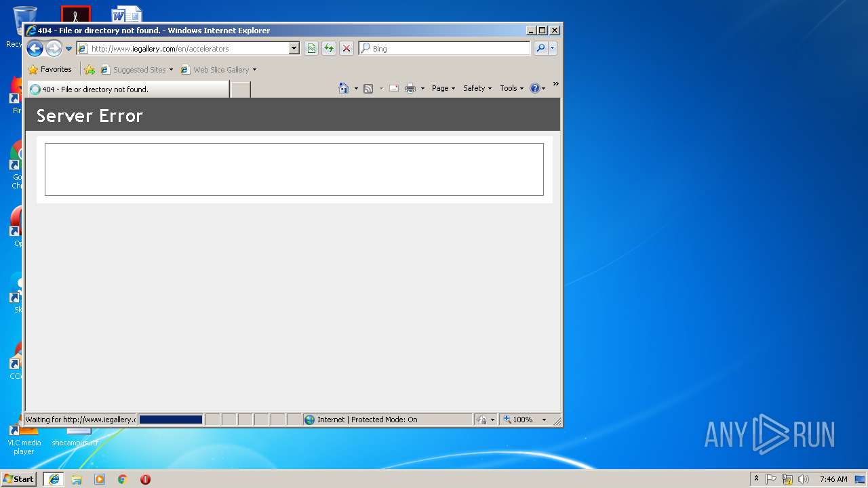
Task: Open a new tab
Action: point(240,89)
